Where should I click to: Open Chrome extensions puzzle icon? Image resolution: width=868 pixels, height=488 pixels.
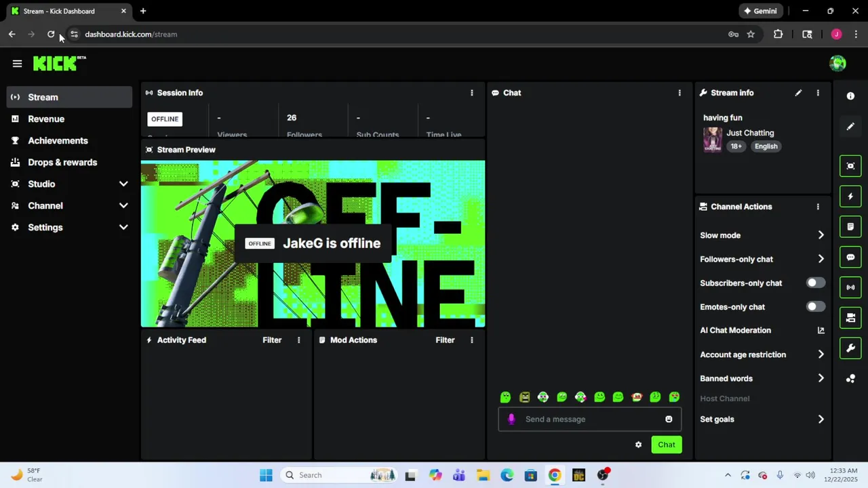(x=778, y=34)
